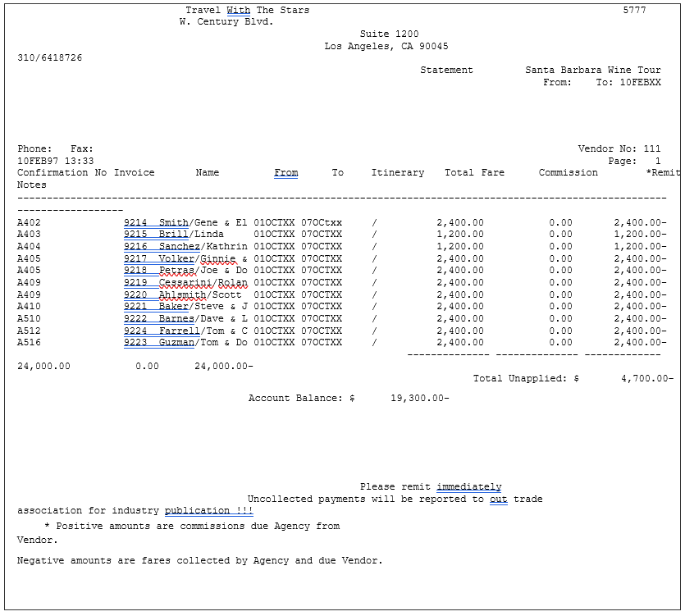Select invoice number 9220
Screen dimensions: 685x616
(x=135, y=295)
